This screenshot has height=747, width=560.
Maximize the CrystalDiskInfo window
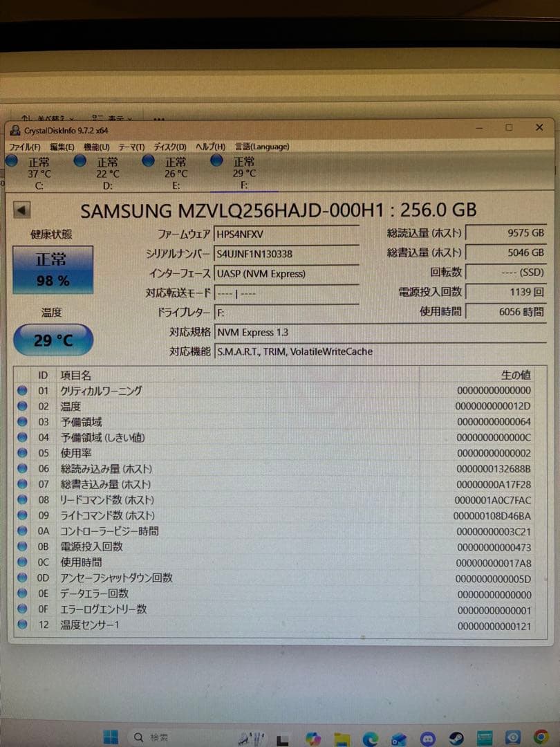509,127
